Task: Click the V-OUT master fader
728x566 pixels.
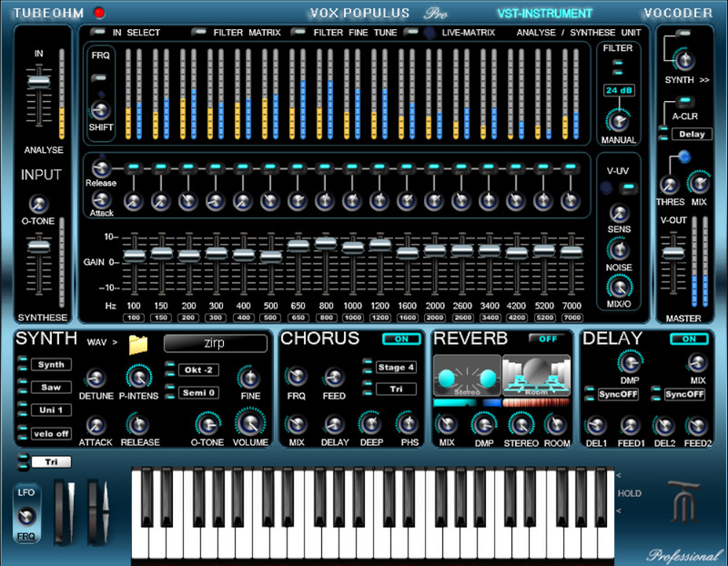Action: (673, 253)
